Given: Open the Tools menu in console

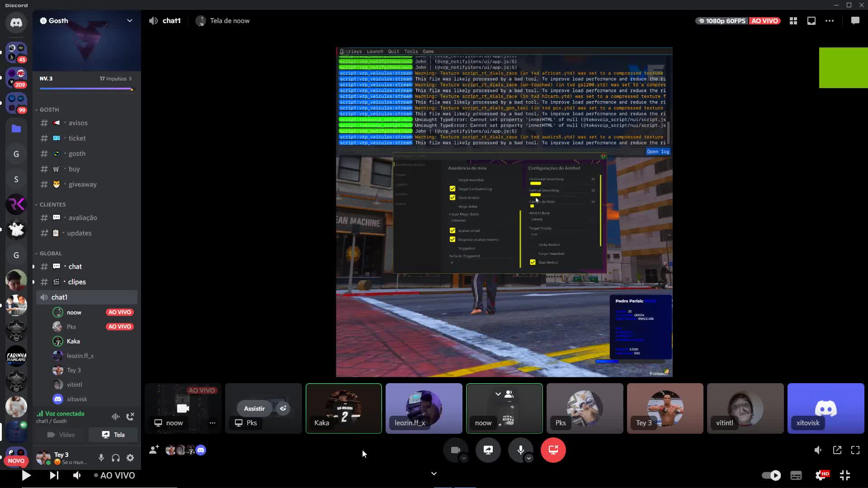Looking at the screenshot, I should tap(410, 52).
